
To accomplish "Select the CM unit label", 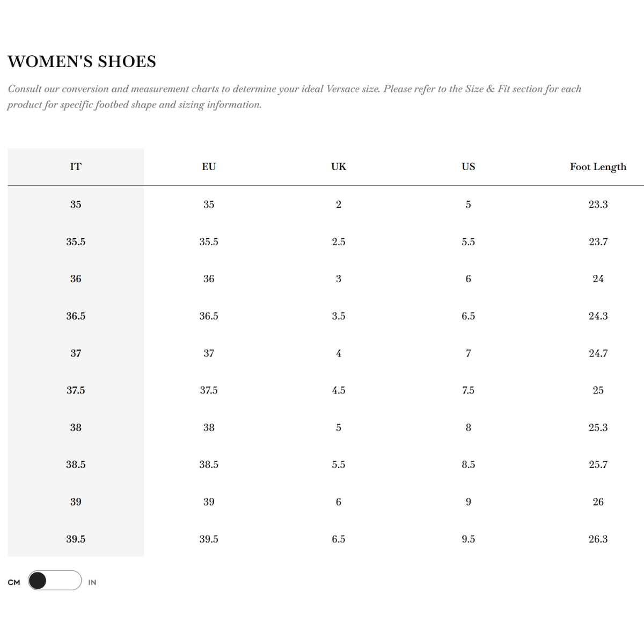I will pos(14,582).
